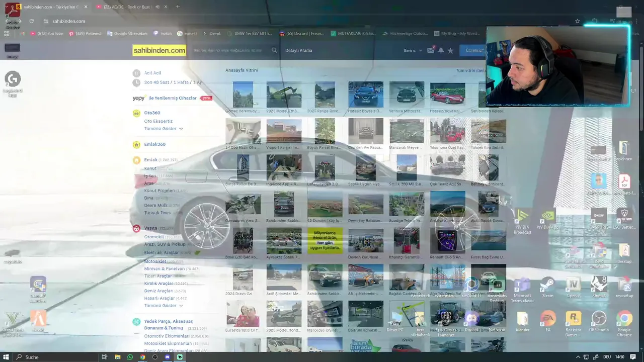Expand the Berk s. account dropdown
The width and height of the screenshot is (644, 362).
point(413,50)
